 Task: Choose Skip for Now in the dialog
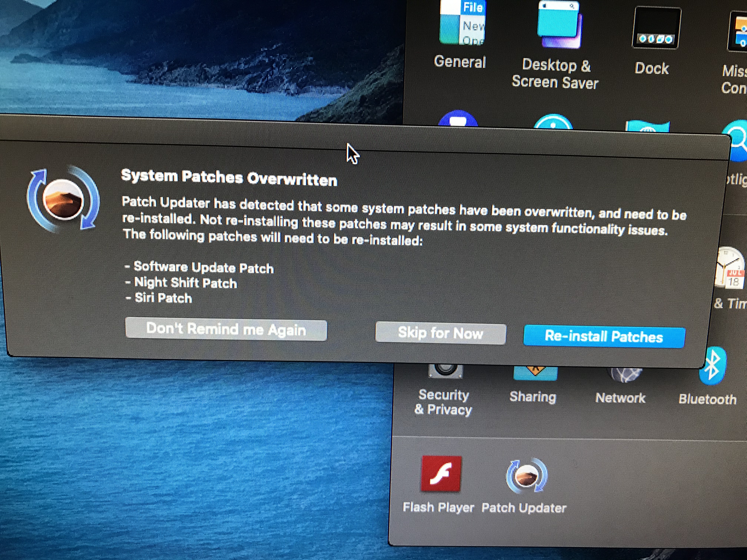[441, 333]
